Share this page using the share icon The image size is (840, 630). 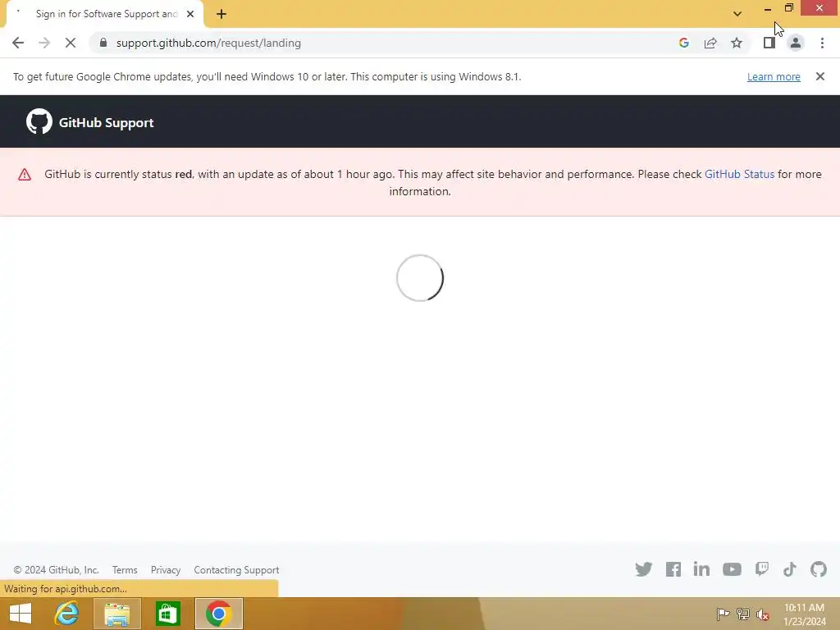pos(710,43)
